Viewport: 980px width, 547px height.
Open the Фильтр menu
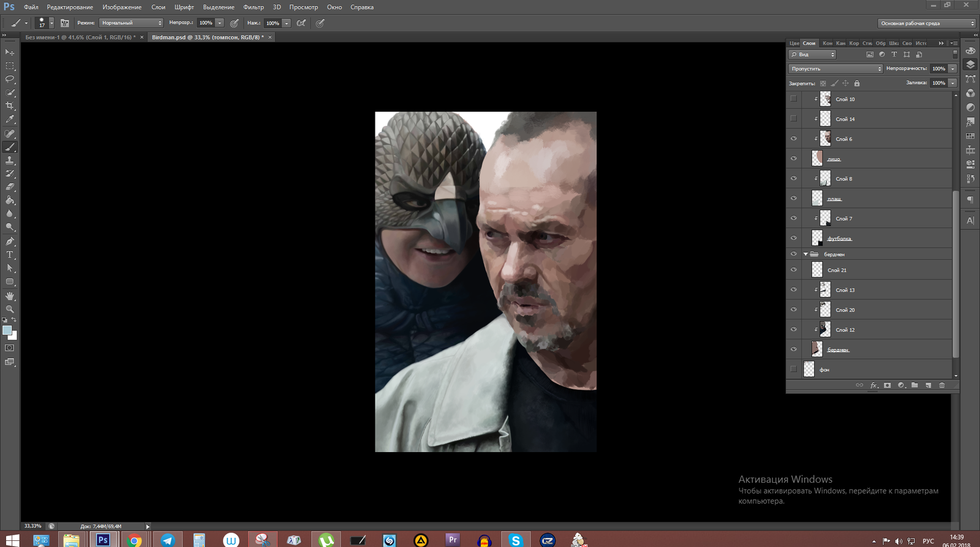pyautogui.click(x=254, y=7)
